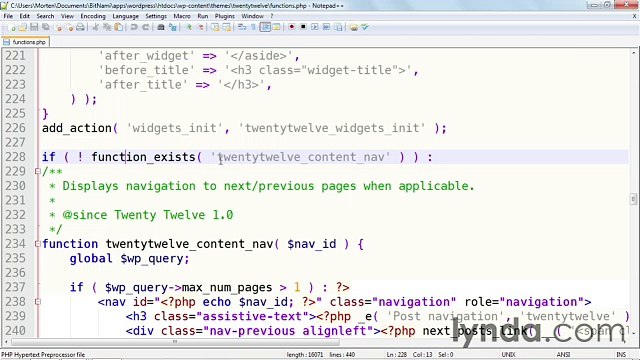The width and height of the screenshot is (640, 360).
Task: Click the Stop Recording black square icon
Action: click(303, 27)
